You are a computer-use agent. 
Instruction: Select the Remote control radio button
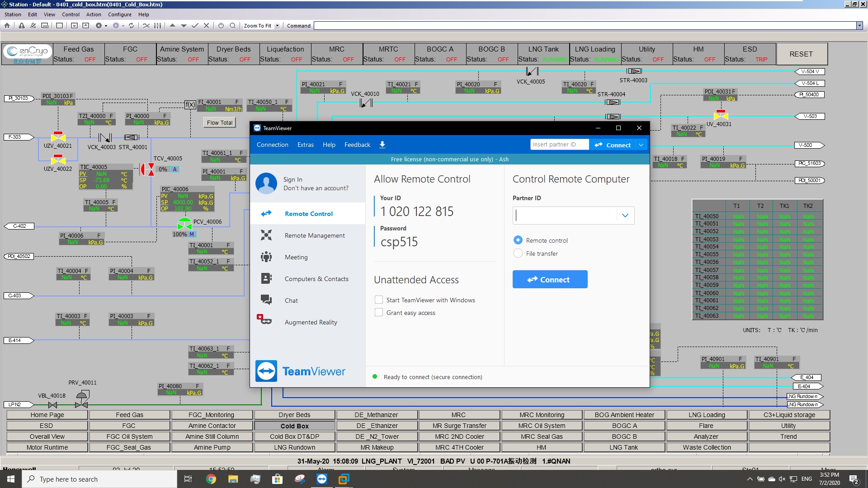tap(518, 240)
